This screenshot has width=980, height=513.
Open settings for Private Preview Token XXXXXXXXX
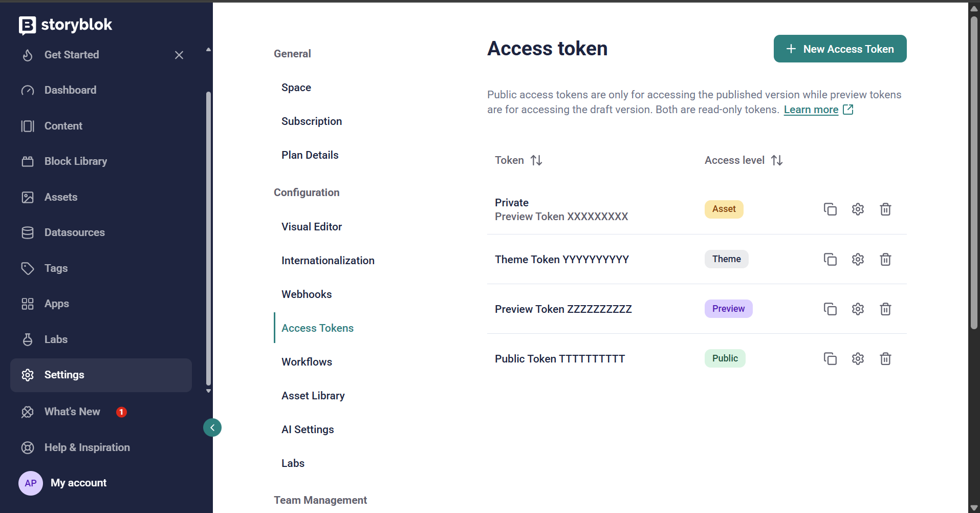[858, 209]
